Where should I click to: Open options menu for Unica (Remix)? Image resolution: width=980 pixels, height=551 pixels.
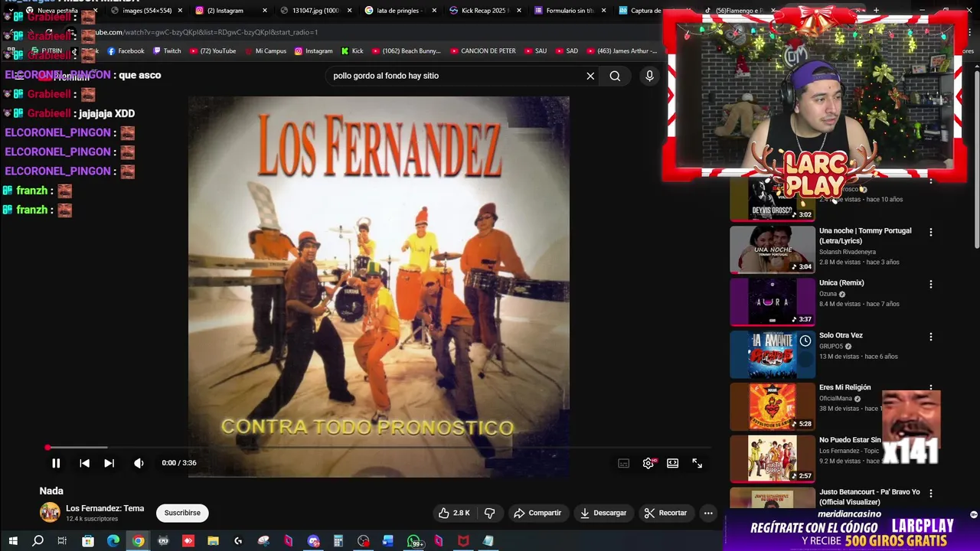pyautogui.click(x=931, y=284)
